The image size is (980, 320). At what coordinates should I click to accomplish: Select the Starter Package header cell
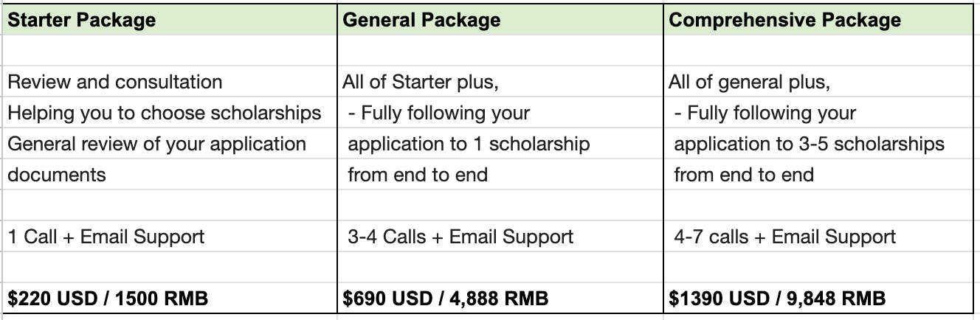(x=82, y=20)
